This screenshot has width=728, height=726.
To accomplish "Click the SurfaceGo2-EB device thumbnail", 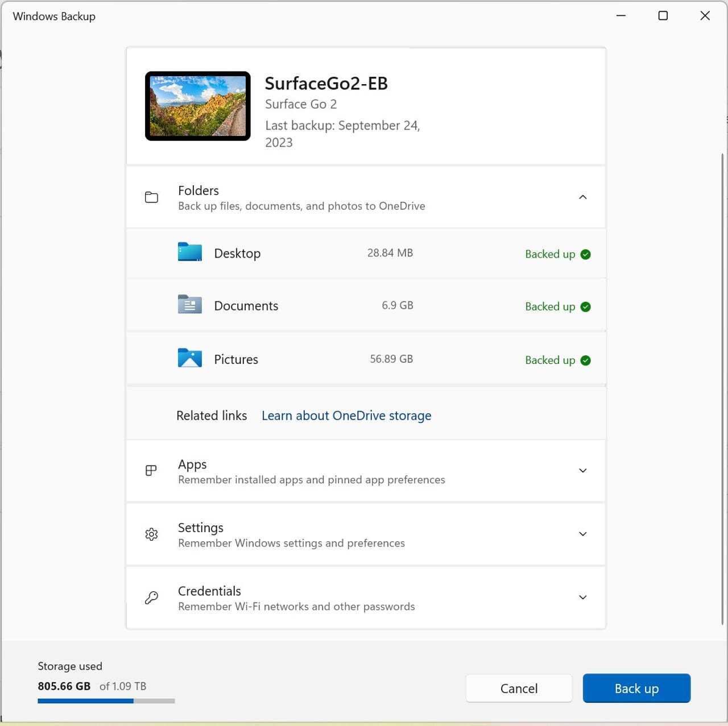I will pos(197,106).
